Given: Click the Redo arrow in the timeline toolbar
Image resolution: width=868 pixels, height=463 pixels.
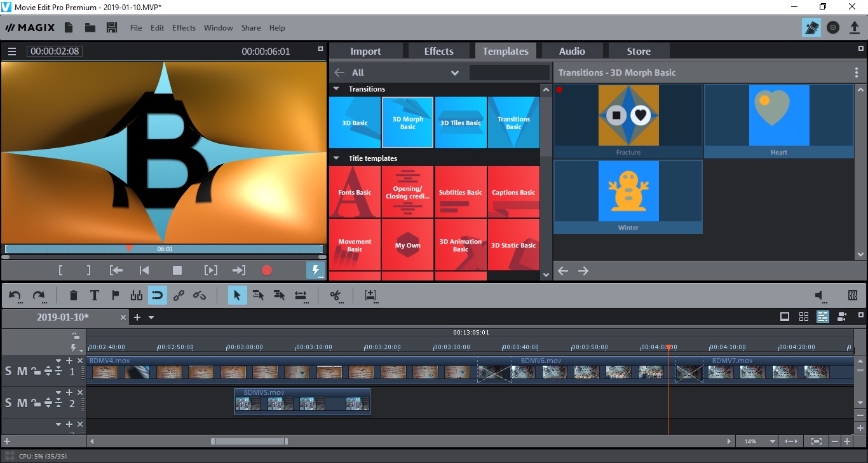Looking at the screenshot, I should [39, 295].
